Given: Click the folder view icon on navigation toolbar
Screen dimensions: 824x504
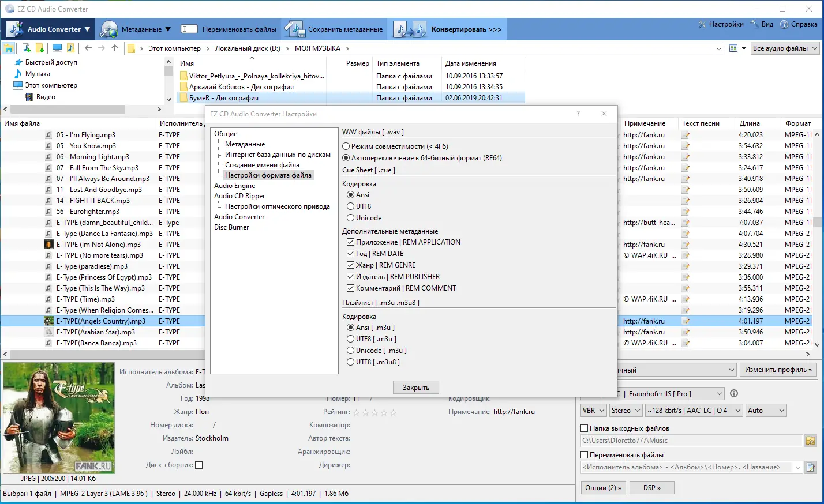Looking at the screenshot, I should pos(9,48).
